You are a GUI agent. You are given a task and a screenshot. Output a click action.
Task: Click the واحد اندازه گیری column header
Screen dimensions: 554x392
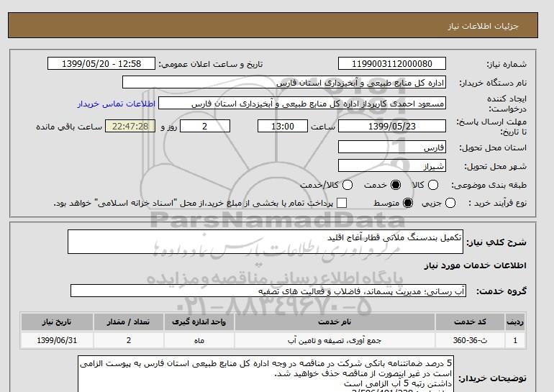(199, 322)
